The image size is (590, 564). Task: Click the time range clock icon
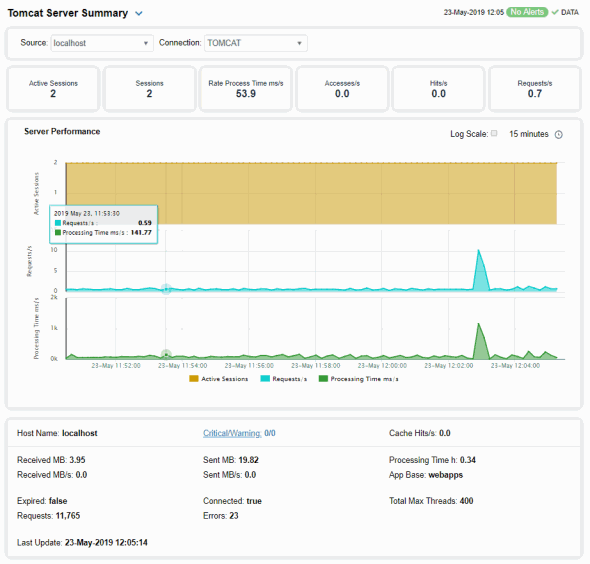[559, 134]
